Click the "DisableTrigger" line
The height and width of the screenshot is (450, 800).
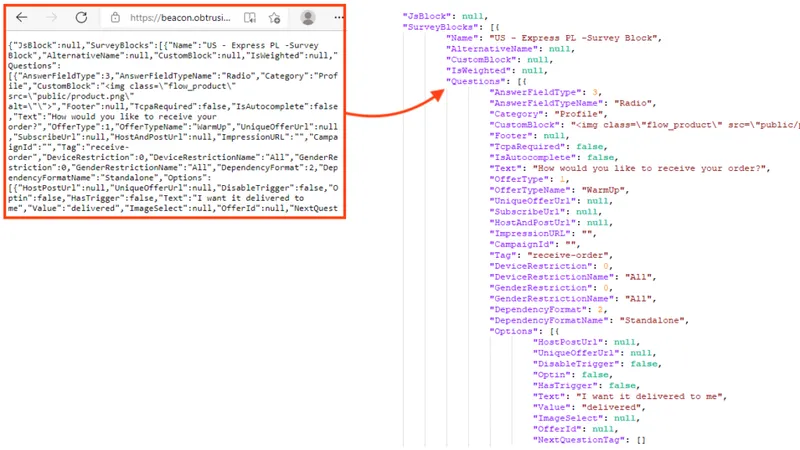597,364
